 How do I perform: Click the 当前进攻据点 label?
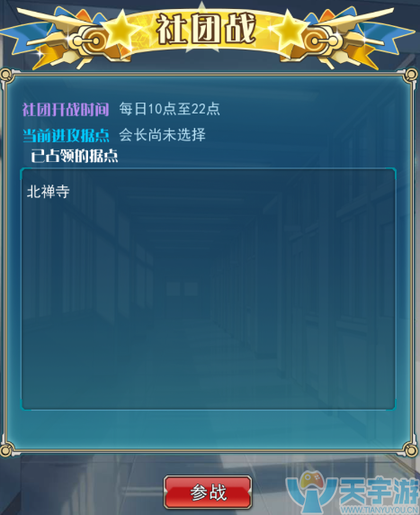tap(66, 135)
